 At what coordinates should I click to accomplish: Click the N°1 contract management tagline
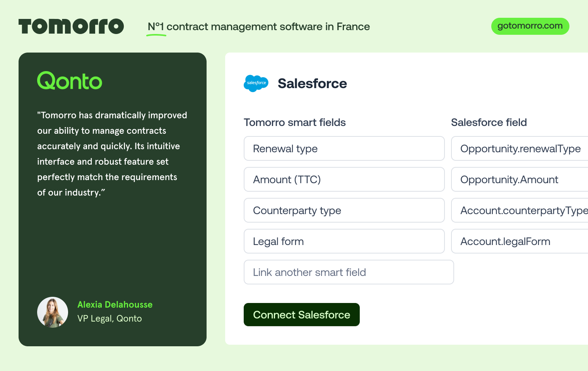[x=258, y=27]
